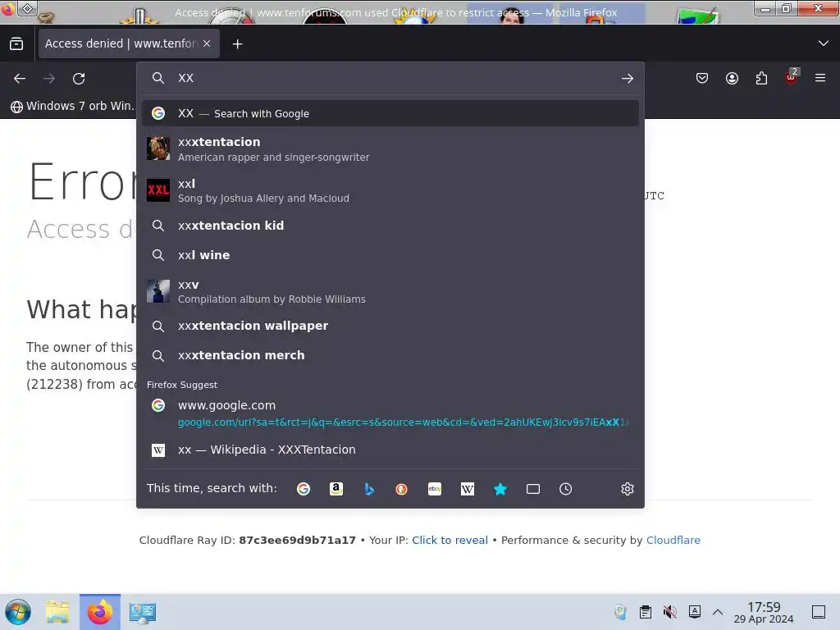Go forward one page
The height and width of the screenshot is (630, 840).
point(49,78)
